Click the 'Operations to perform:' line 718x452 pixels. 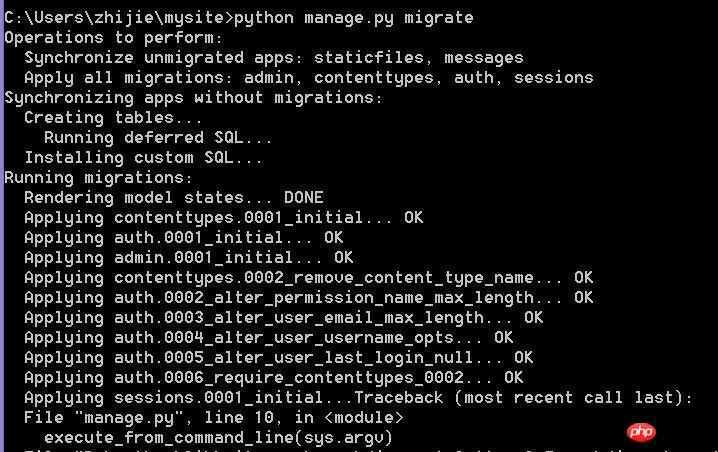[x=114, y=37]
